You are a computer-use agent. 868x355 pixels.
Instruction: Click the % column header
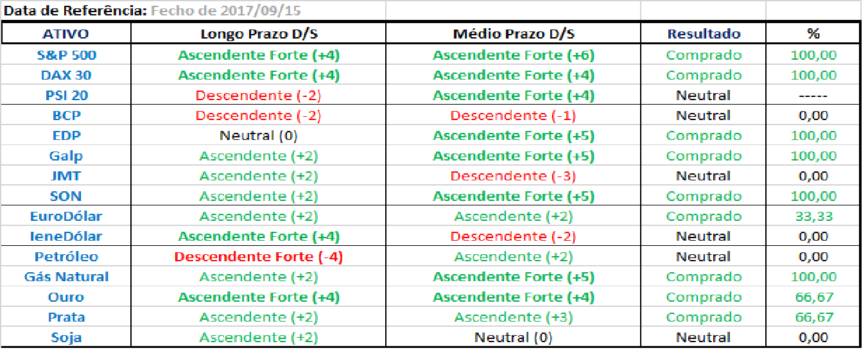(x=813, y=34)
